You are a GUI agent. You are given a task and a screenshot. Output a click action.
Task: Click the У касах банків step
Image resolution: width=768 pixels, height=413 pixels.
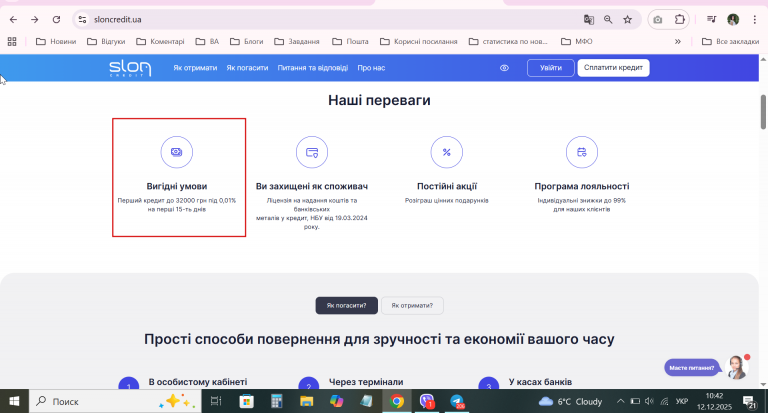click(540, 382)
